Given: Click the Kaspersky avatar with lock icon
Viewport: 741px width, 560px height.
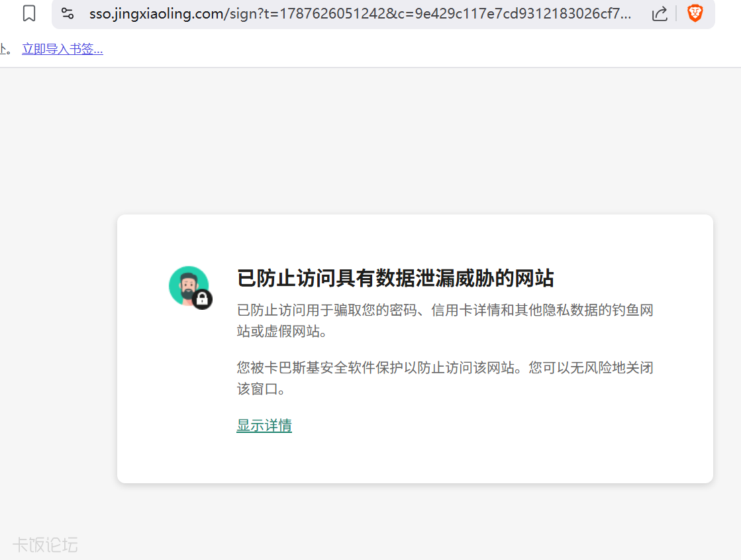Looking at the screenshot, I should point(191,287).
